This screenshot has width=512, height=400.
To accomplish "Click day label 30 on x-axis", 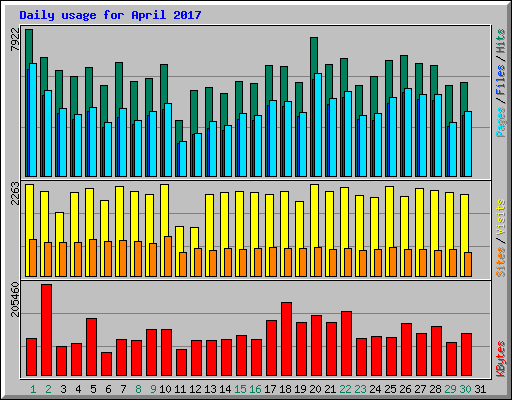I will pos(465,389).
